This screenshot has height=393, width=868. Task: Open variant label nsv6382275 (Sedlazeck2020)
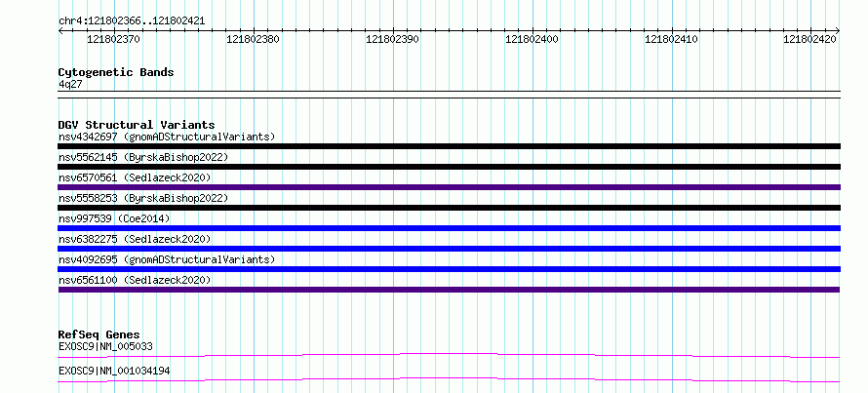[x=135, y=239]
